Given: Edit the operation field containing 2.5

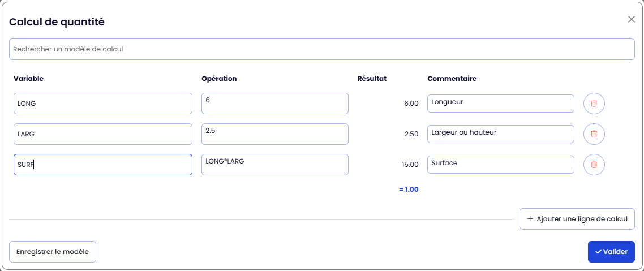Looking at the screenshot, I should (274, 134).
